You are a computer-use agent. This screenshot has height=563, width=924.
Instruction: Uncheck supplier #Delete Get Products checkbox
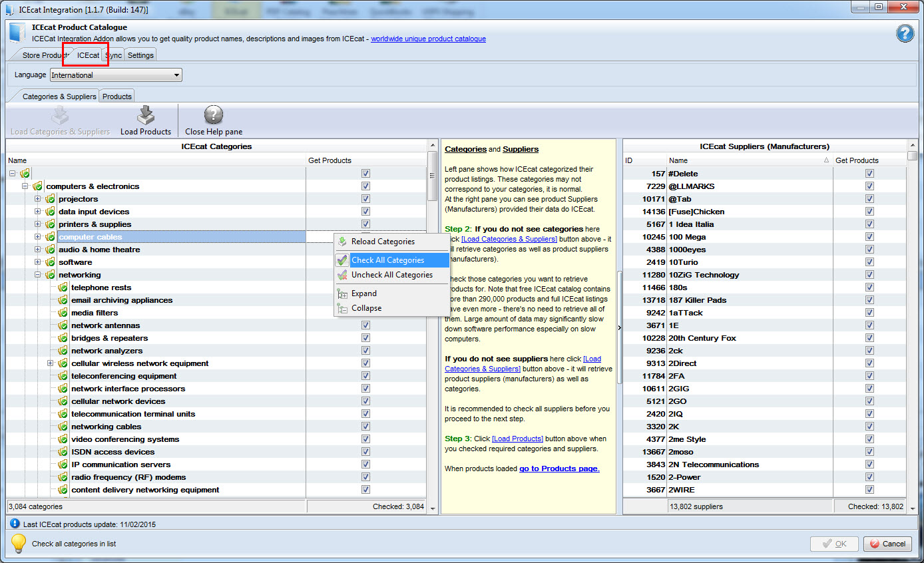[x=869, y=174]
